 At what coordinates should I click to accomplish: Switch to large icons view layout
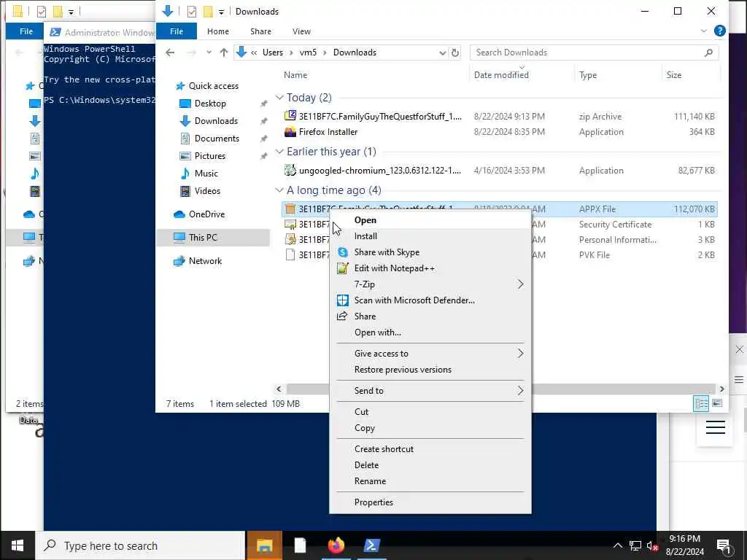click(717, 404)
